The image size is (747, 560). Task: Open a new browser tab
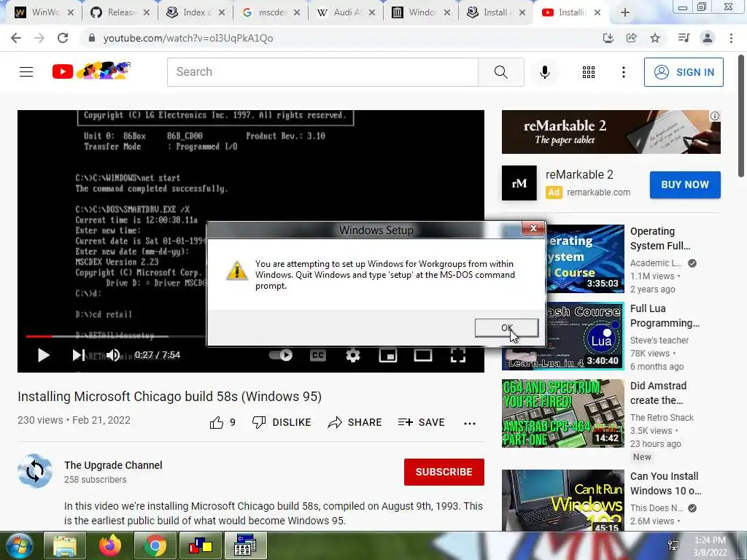(x=625, y=13)
